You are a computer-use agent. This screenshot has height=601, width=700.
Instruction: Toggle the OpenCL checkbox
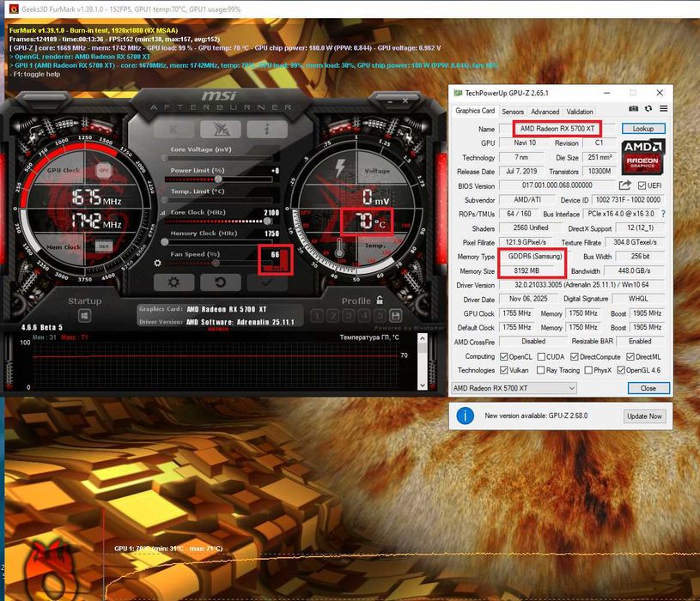(x=504, y=357)
